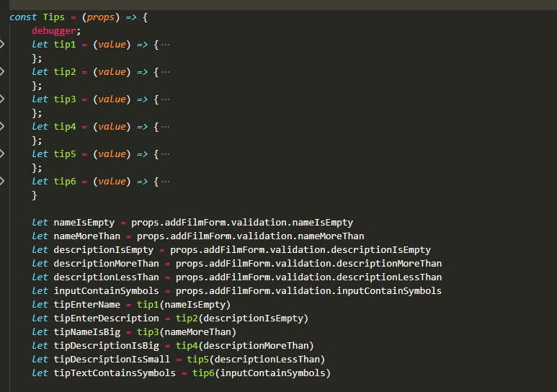The width and height of the screenshot is (557, 392).
Task: Click 'props.addFilmForm.validation.descriptionLessThan' expression
Action: coord(308,277)
